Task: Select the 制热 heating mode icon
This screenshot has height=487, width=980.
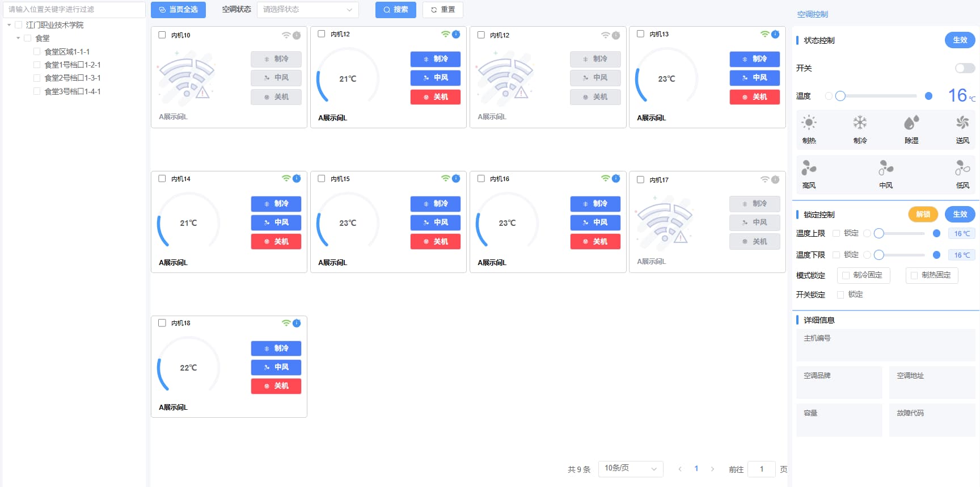Action: point(809,123)
